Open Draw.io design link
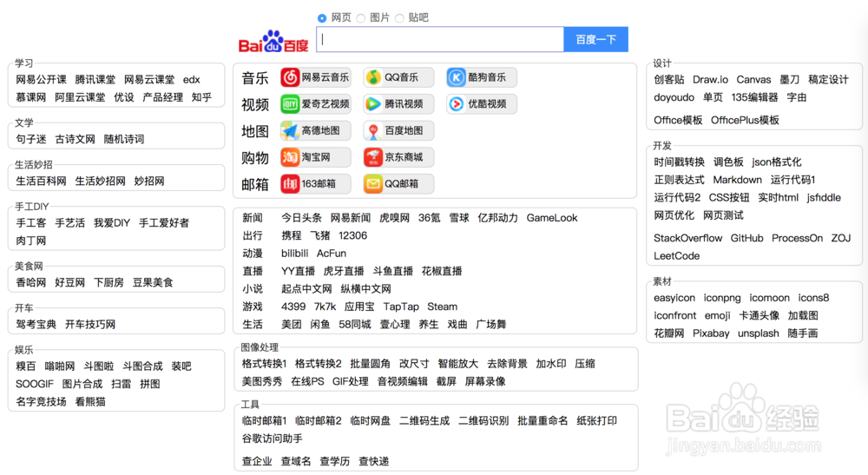Image resolution: width=868 pixels, height=475 pixels. [x=710, y=80]
